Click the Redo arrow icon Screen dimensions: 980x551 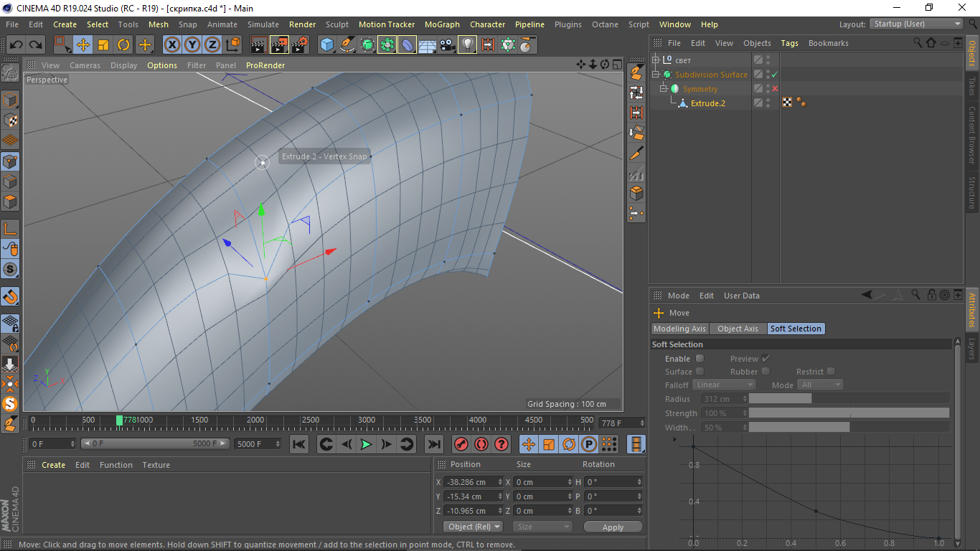[34, 44]
